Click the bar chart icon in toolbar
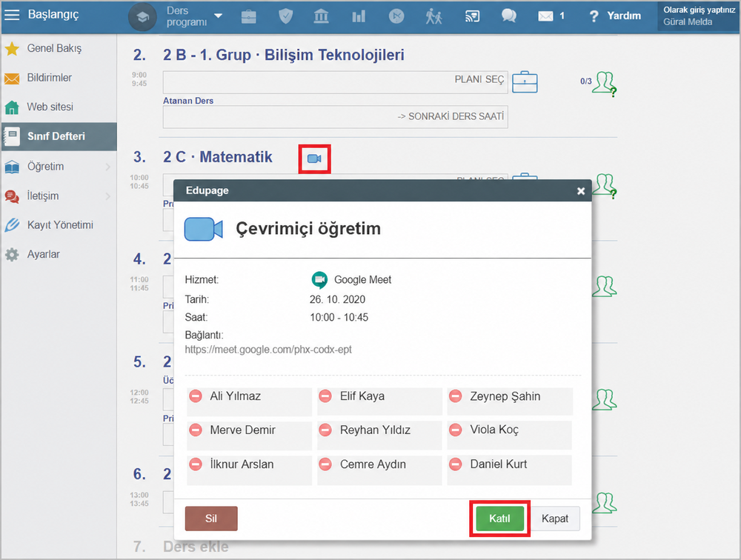The image size is (741, 560). coord(359,16)
